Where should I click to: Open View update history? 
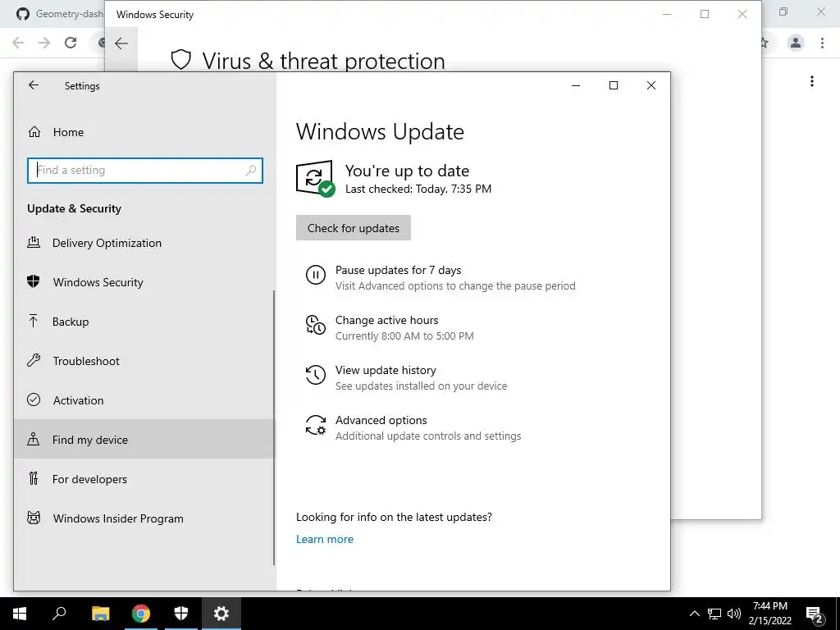coord(386,370)
